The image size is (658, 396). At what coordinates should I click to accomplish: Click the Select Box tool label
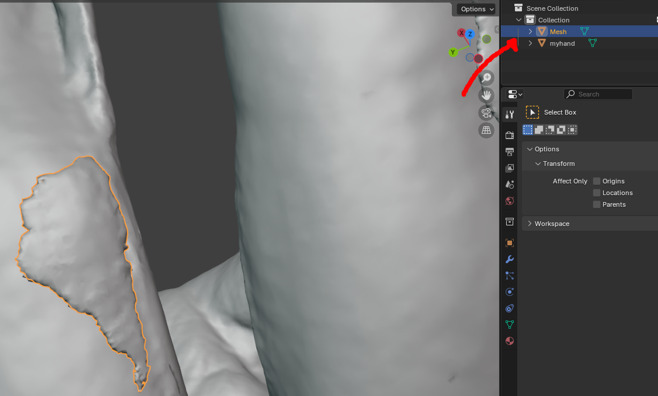(x=560, y=112)
